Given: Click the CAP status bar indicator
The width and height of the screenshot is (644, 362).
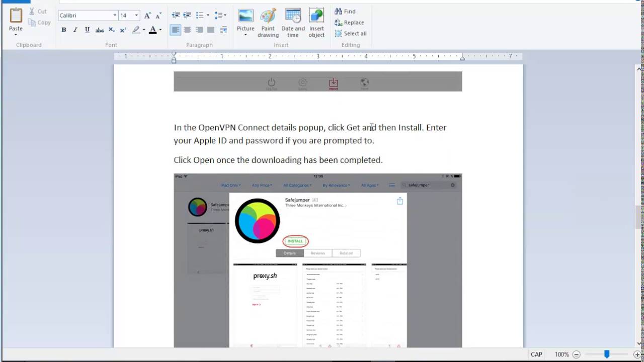Looking at the screenshot, I should (x=536, y=354).
